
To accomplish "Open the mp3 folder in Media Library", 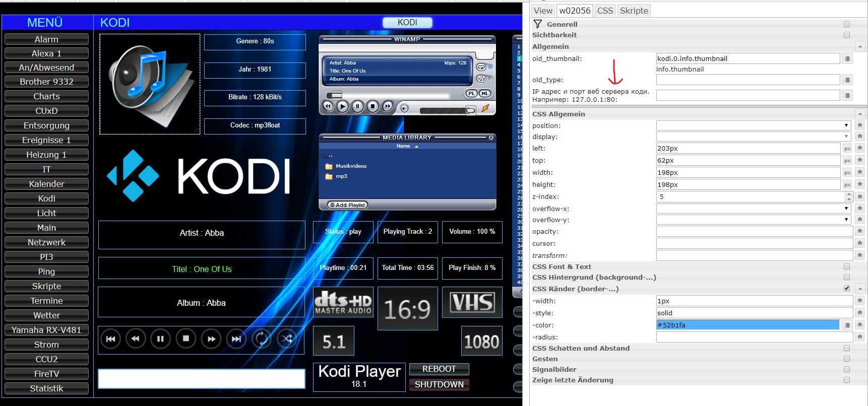I will (337, 176).
